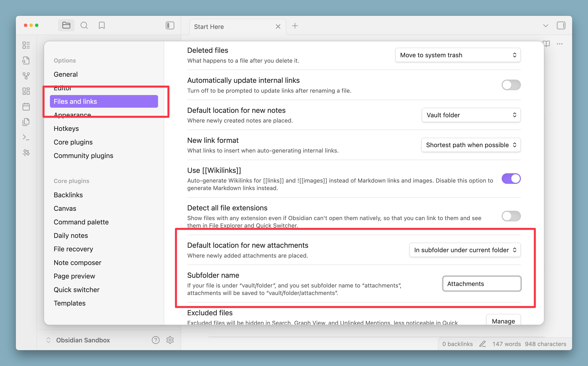The height and width of the screenshot is (366, 588).
Task: Open Community plugins settings section
Action: [83, 156]
